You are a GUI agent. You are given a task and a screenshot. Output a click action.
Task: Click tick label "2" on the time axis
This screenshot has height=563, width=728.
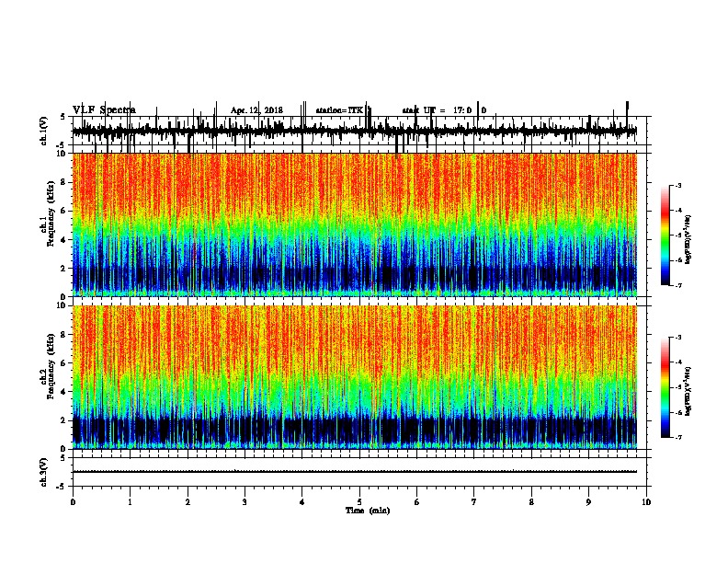(x=188, y=502)
